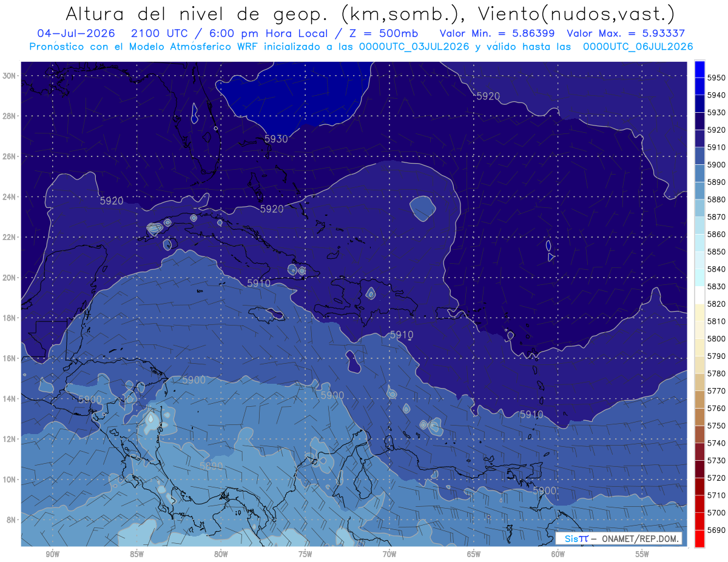Click the '55W' longitude label
The height and width of the screenshot is (562, 728).
(x=642, y=555)
